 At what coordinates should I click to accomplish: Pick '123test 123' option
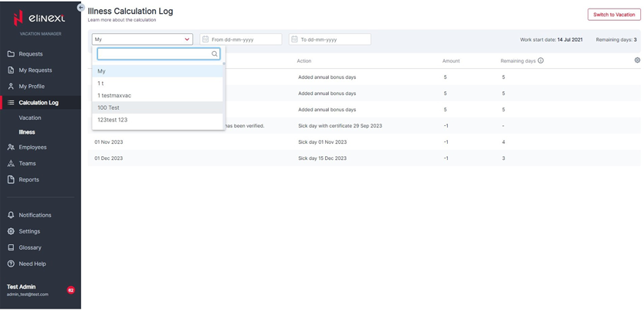[113, 120]
